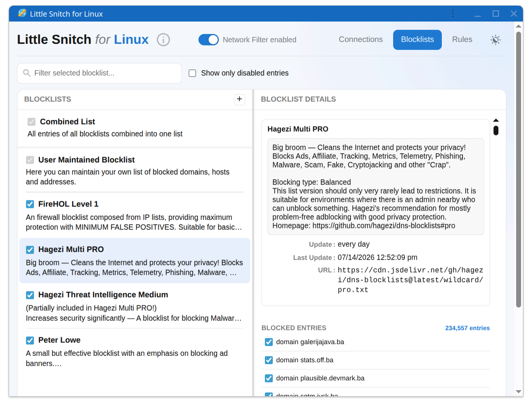This screenshot has height=414, width=532.
Task: Select the Hagezi Threat Intelligence Medium blocklist
Action: point(135,306)
